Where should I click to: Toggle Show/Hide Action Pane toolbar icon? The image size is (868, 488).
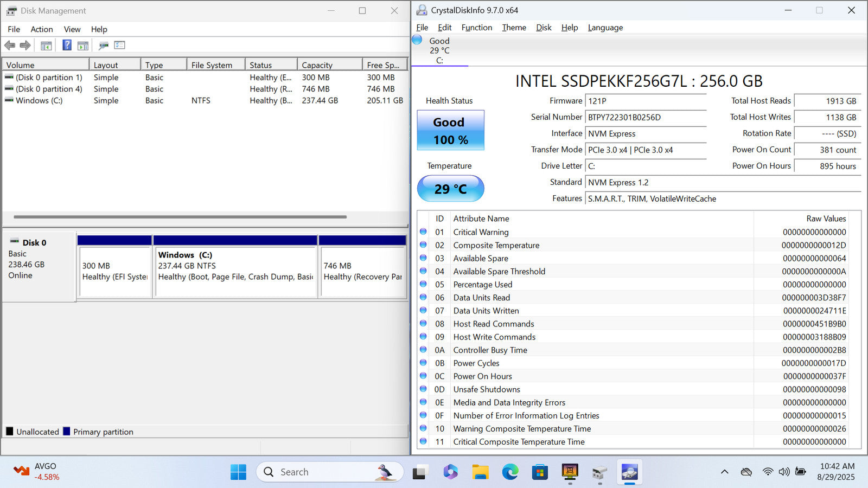pyautogui.click(x=83, y=46)
